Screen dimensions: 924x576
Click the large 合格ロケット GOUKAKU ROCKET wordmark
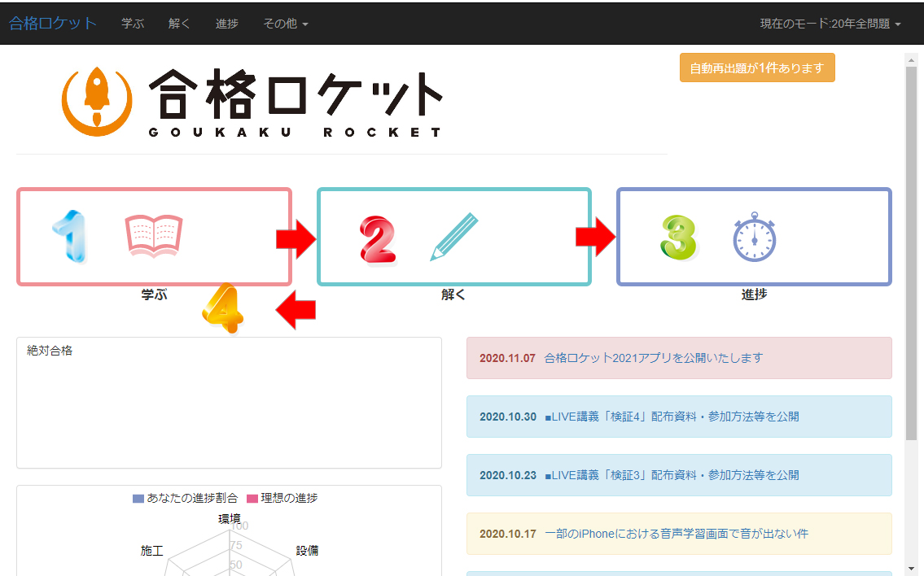[x=295, y=103]
